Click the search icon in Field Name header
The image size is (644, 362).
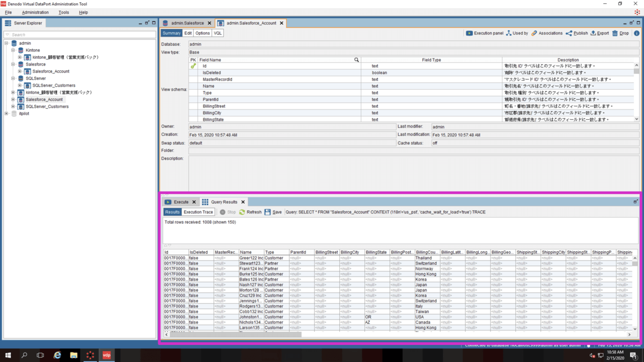coord(356,60)
